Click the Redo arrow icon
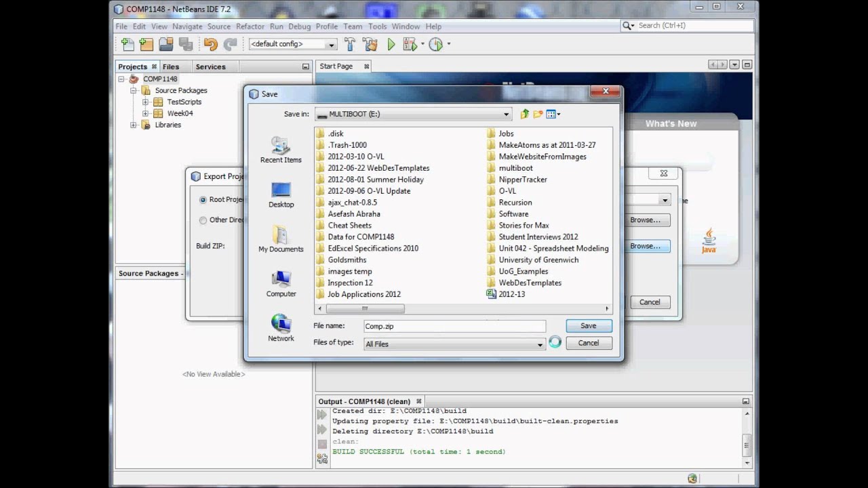Viewport: 868px width, 488px height. point(231,44)
